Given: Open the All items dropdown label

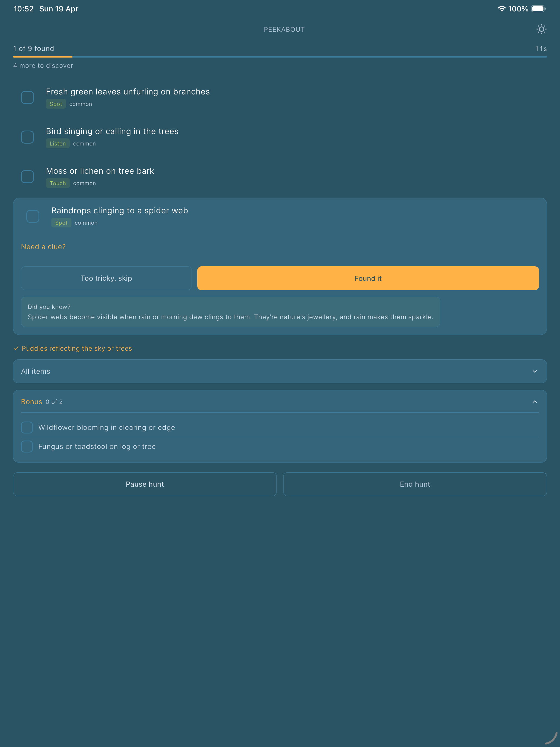Looking at the screenshot, I should 36,371.
